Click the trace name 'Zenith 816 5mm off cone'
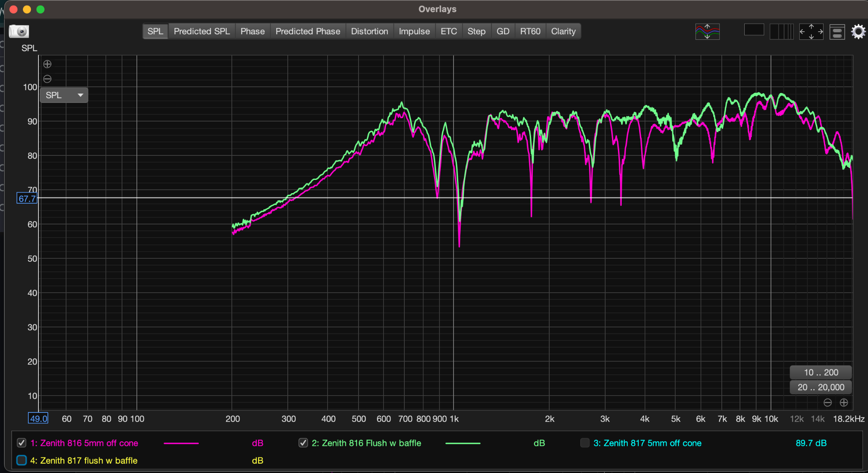 89,443
